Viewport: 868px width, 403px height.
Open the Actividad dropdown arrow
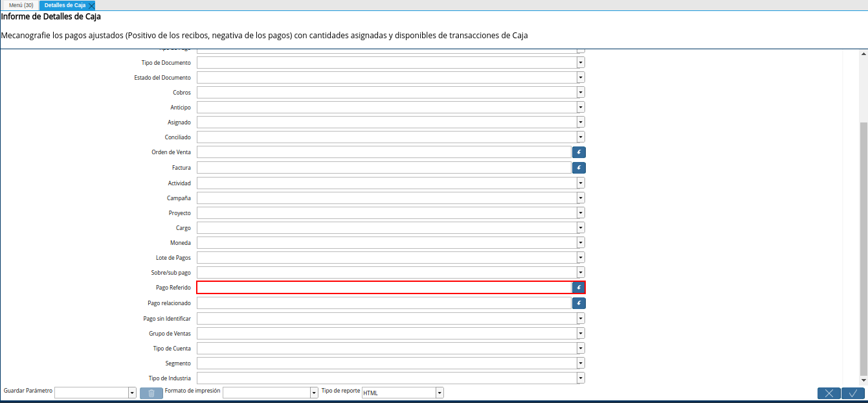[x=581, y=183]
